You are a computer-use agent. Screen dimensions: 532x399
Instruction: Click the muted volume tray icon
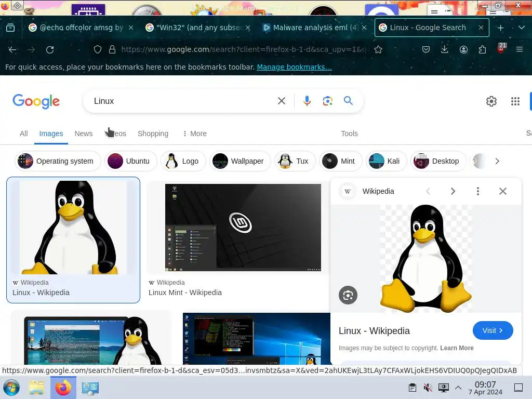point(428,388)
